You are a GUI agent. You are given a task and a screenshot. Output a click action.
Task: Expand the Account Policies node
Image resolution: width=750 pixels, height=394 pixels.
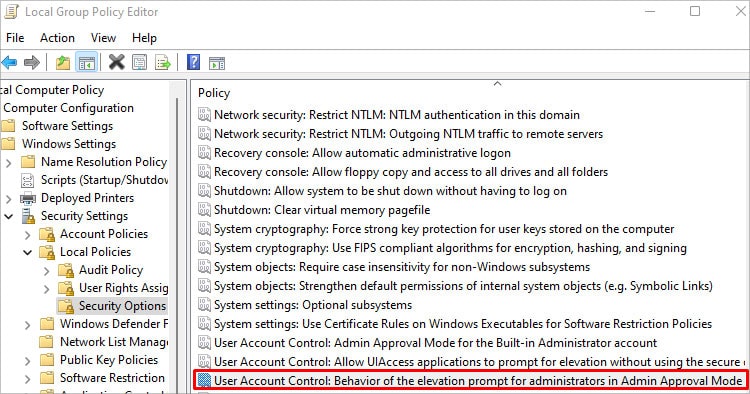point(28,234)
